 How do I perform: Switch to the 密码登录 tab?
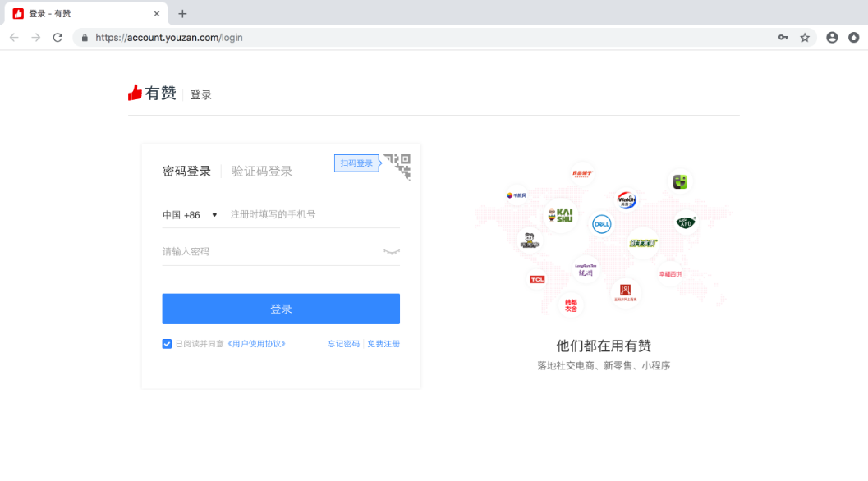point(186,171)
